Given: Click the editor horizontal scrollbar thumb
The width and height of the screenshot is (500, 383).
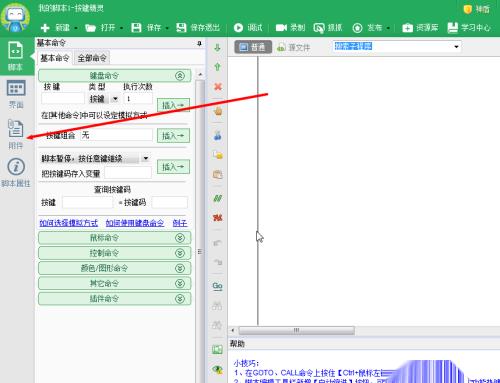Looking at the screenshot, I should click(x=296, y=330).
